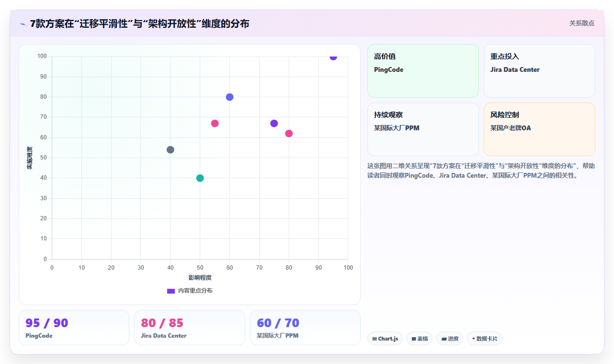Click the 内容重点分布 legend label
This screenshot has height=364, width=614.
[195, 291]
